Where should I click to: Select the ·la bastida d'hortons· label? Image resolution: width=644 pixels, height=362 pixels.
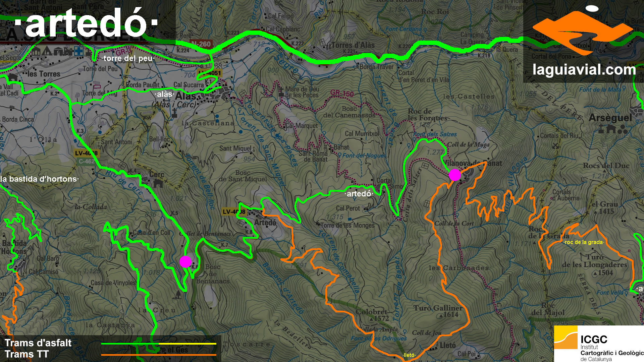[40, 179]
